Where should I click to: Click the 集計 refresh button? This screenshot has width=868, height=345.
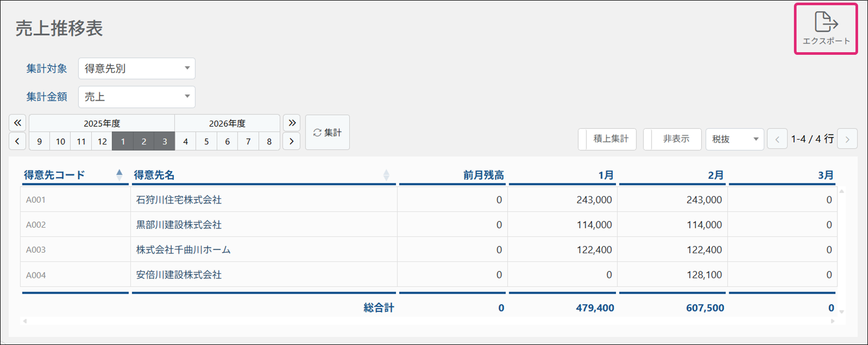(x=327, y=133)
